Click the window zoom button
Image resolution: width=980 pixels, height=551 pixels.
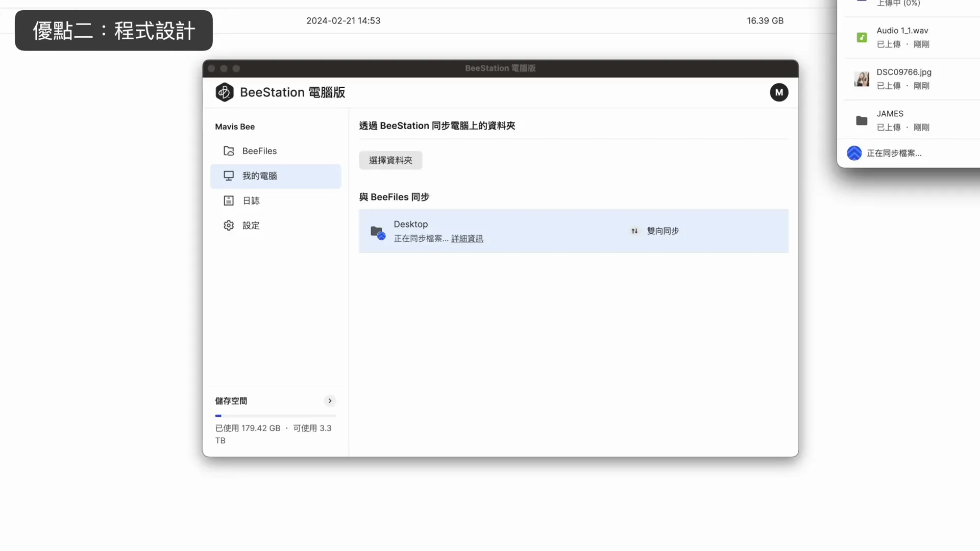click(236, 68)
